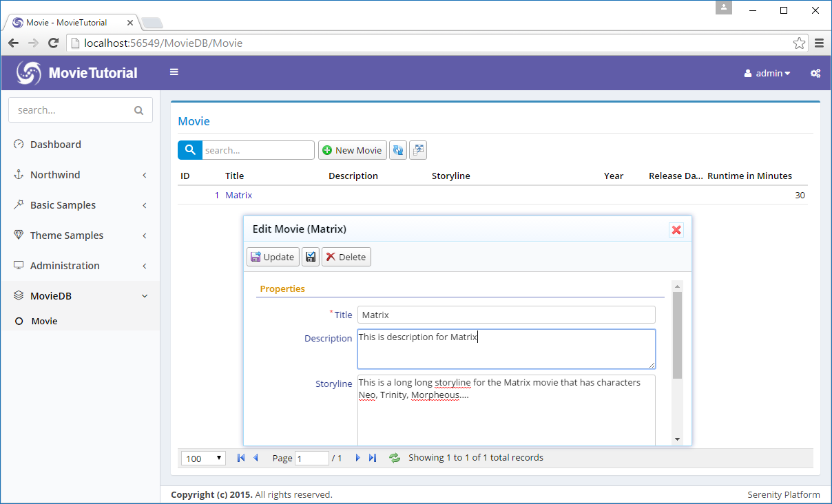Go to previous page in pager
The width and height of the screenshot is (832, 504).
(256, 458)
